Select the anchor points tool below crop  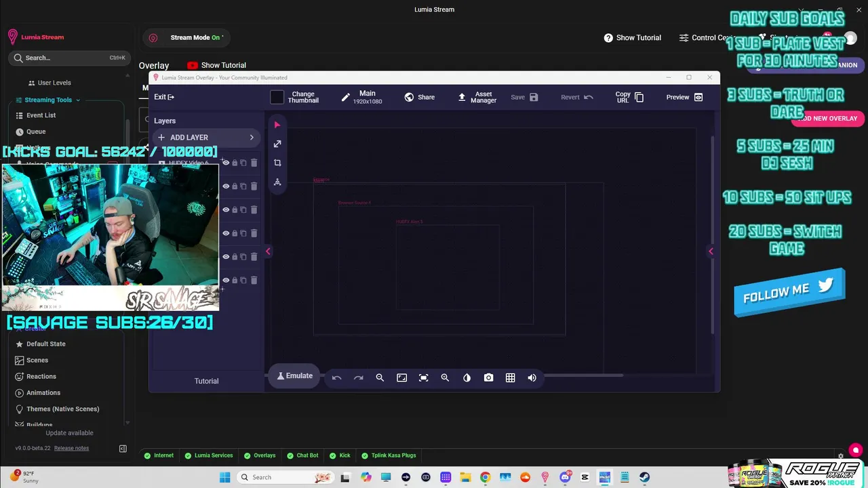277,182
